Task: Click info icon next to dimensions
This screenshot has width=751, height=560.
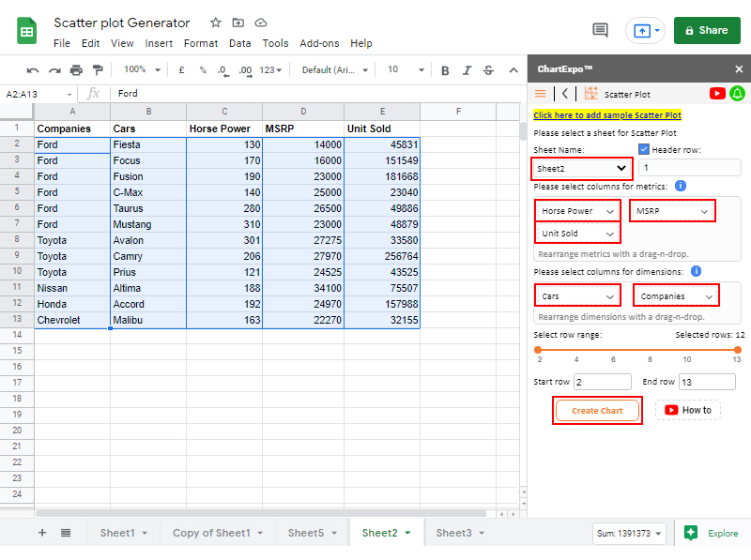Action: point(696,271)
